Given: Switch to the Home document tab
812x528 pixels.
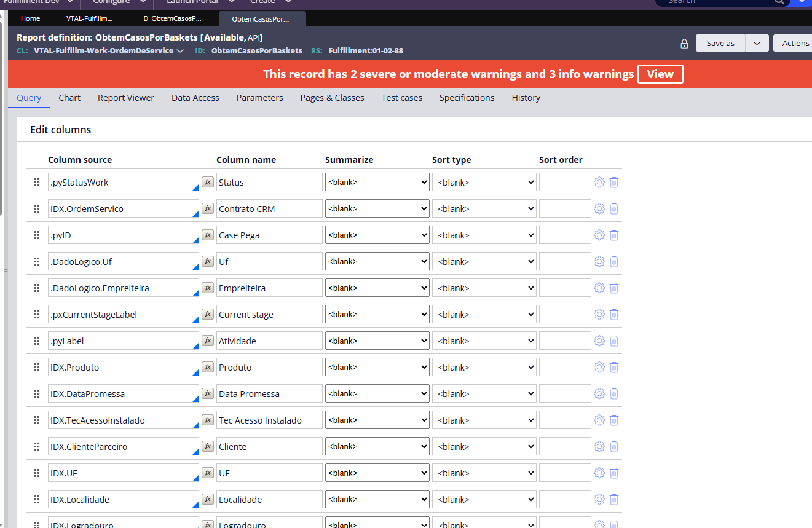Looking at the screenshot, I should pos(31,18).
